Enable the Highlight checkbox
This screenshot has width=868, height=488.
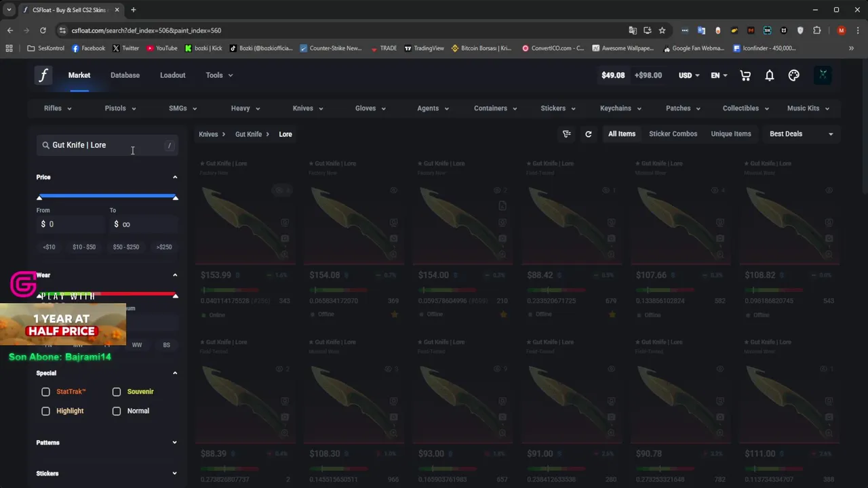45,411
